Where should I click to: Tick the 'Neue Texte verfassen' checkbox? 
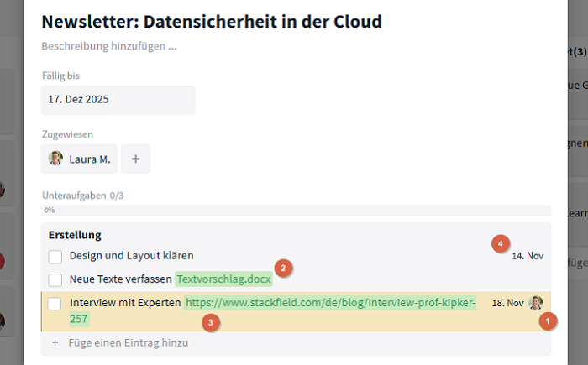[x=55, y=279]
